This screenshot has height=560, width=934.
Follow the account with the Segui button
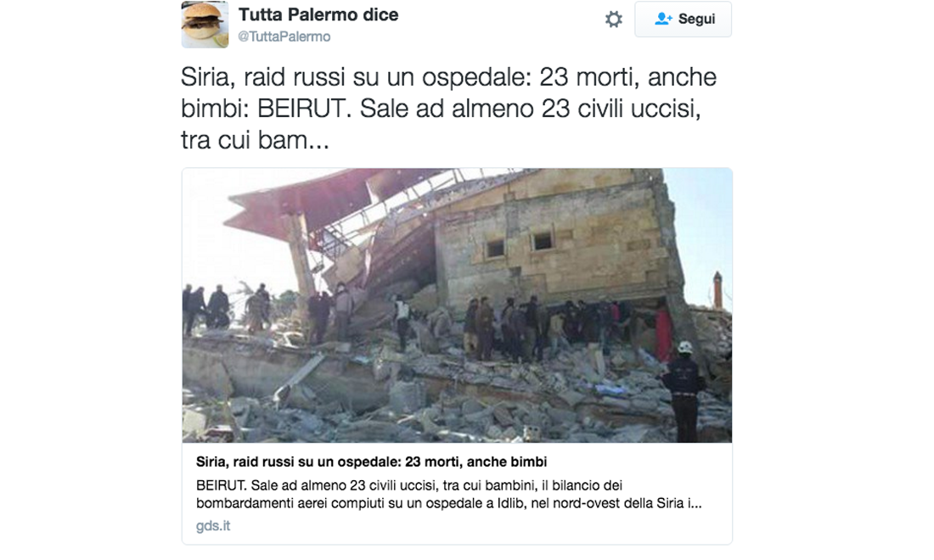click(x=683, y=19)
